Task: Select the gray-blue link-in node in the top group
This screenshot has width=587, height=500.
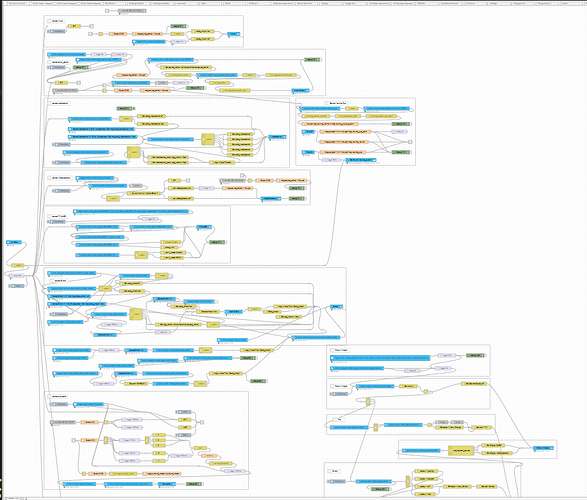Action: (x=58, y=31)
